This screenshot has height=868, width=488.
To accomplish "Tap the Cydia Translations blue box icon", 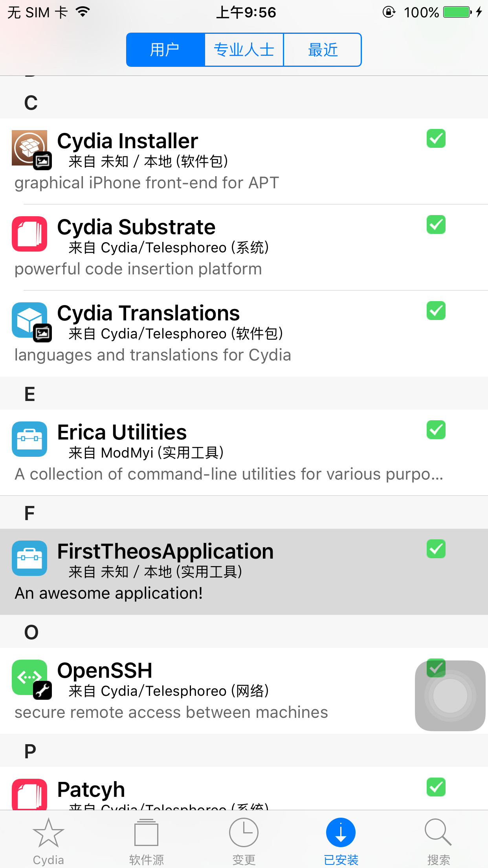I will [x=29, y=320].
